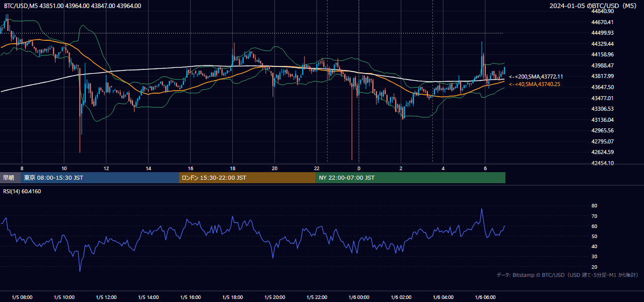
Task: Click the '1/5 16:00' date label
Action: tap(190, 297)
